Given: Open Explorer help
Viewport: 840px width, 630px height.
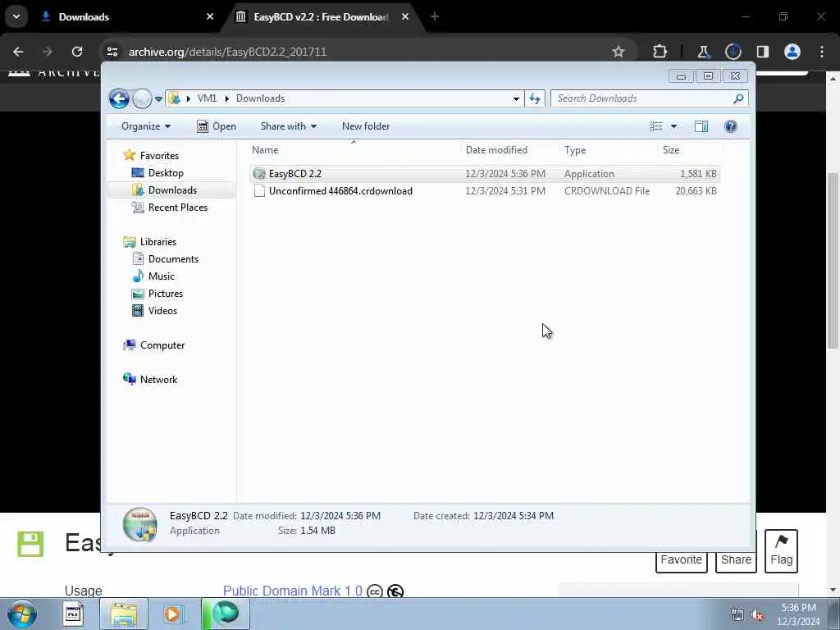Looking at the screenshot, I should (730, 126).
